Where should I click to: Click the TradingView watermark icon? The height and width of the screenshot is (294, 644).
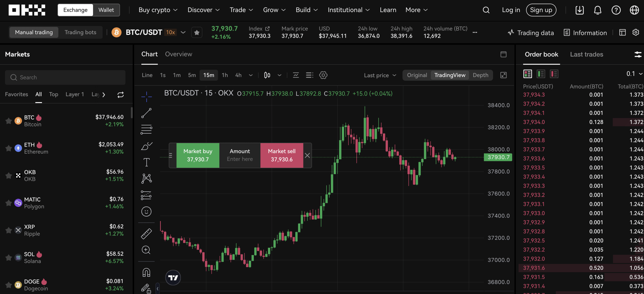point(173,277)
